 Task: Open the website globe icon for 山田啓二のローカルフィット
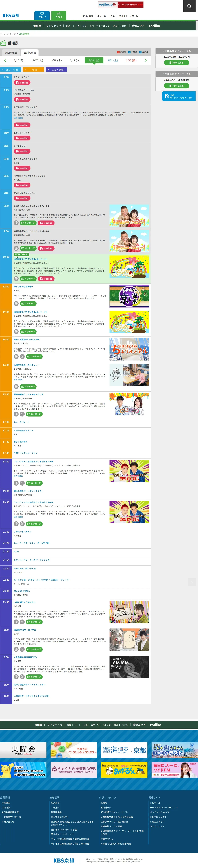16,387
